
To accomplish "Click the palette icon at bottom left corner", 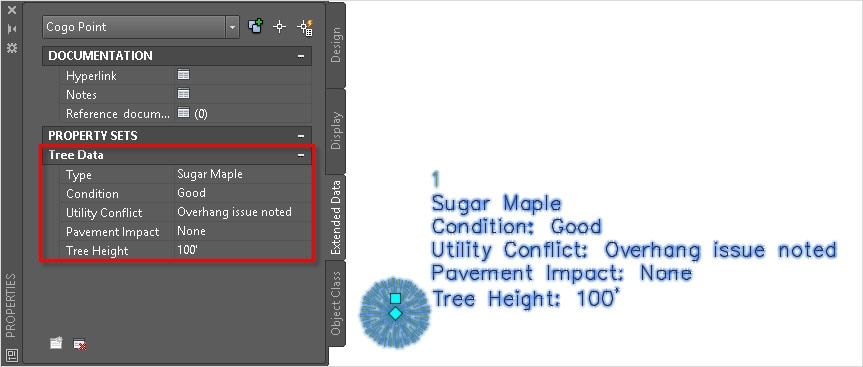I will (12, 354).
